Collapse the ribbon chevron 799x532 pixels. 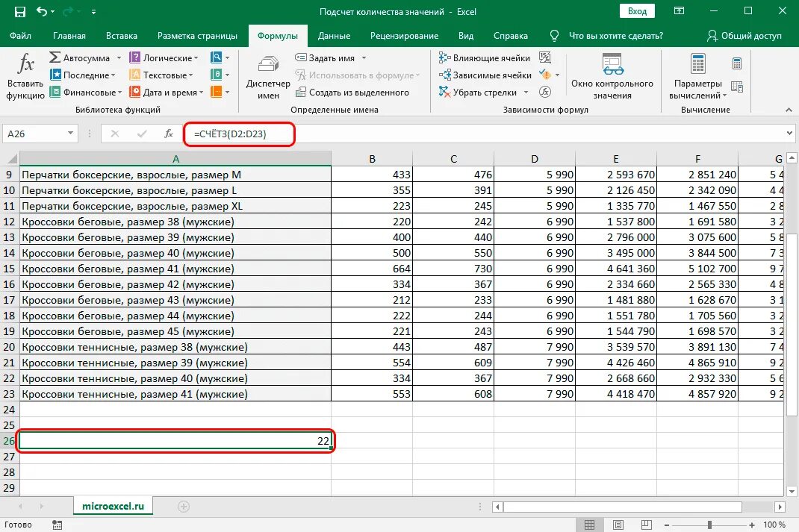[789, 110]
